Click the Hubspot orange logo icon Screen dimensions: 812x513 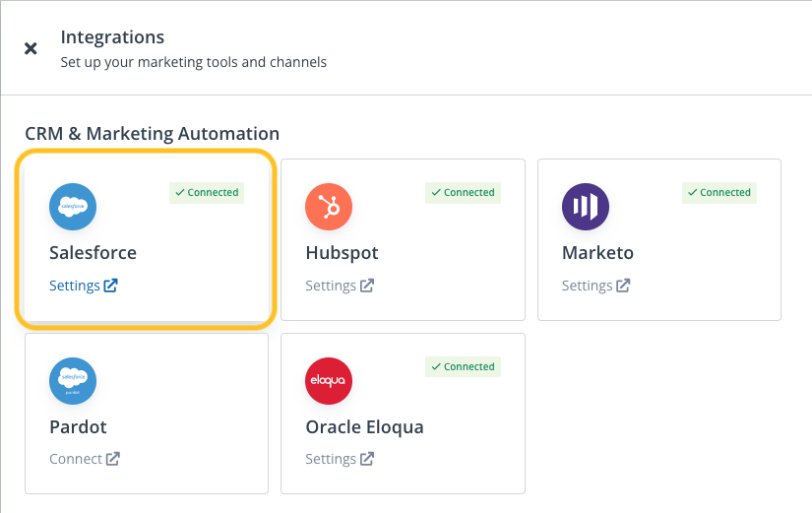click(x=329, y=208)
